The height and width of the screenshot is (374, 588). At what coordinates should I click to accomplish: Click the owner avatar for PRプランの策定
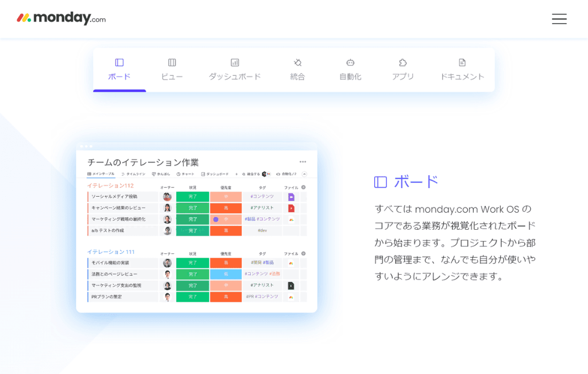tap(167, 297)
